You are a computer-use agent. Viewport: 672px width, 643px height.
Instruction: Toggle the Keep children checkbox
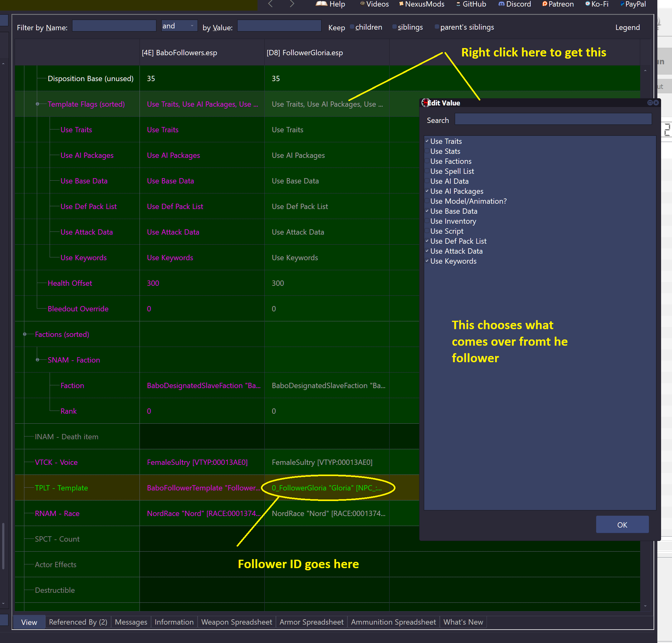352,27
